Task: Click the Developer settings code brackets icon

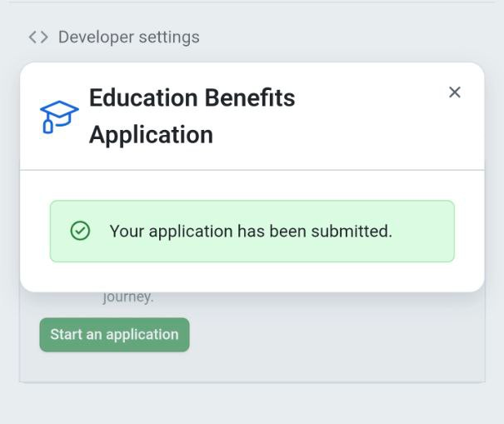Action: [37, 37]
